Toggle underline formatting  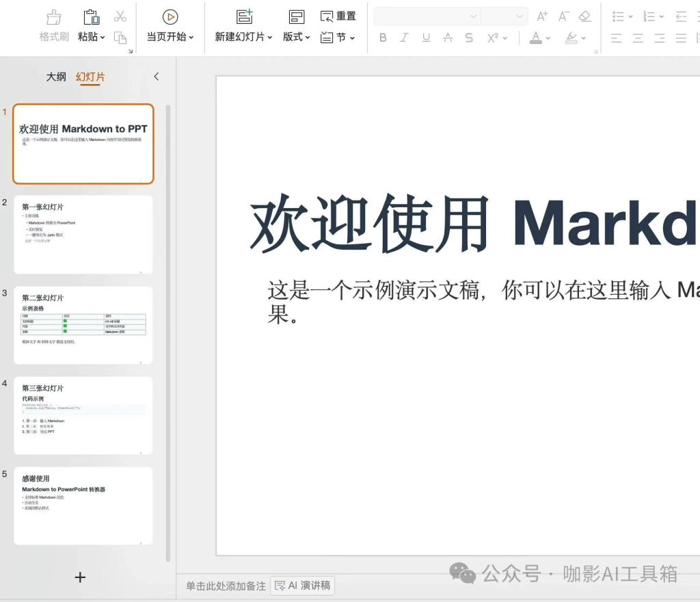(x=426, y=38)
